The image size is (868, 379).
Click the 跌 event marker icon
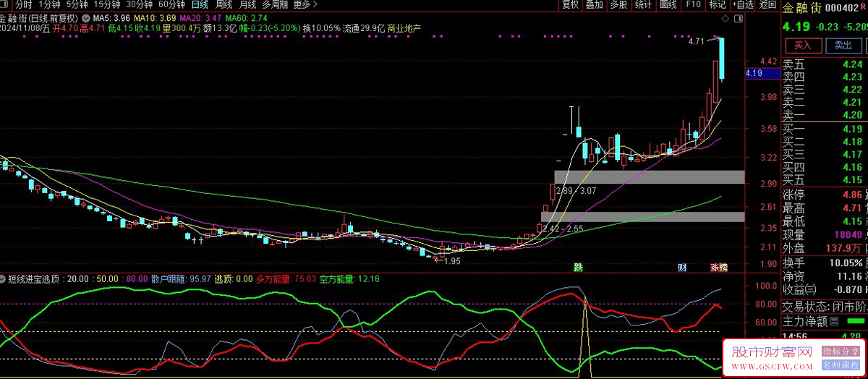coord(578,267)
